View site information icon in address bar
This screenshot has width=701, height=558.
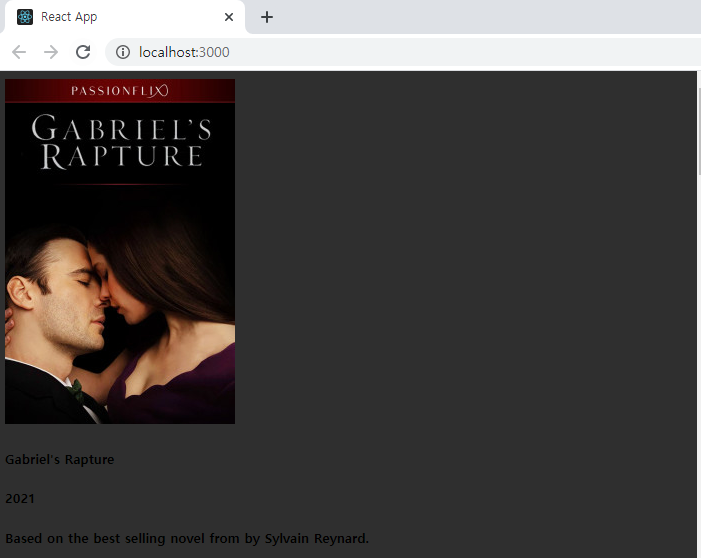click(x=123, y=52)
